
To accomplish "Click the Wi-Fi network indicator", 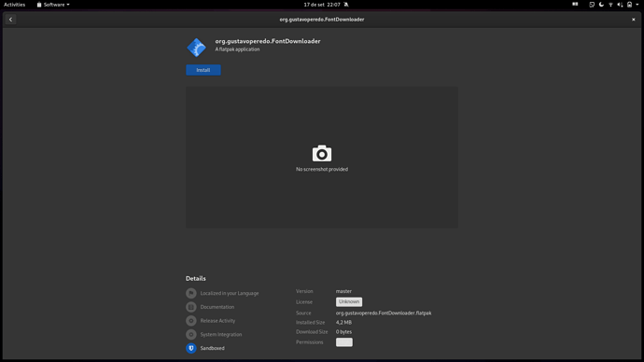I will tap(610, 5).
